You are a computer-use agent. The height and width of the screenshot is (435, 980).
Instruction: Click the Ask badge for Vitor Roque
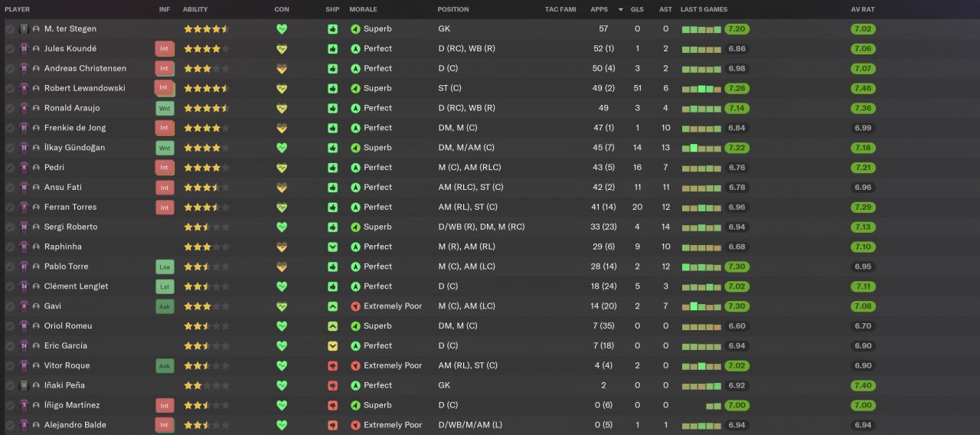pos(165,365)
